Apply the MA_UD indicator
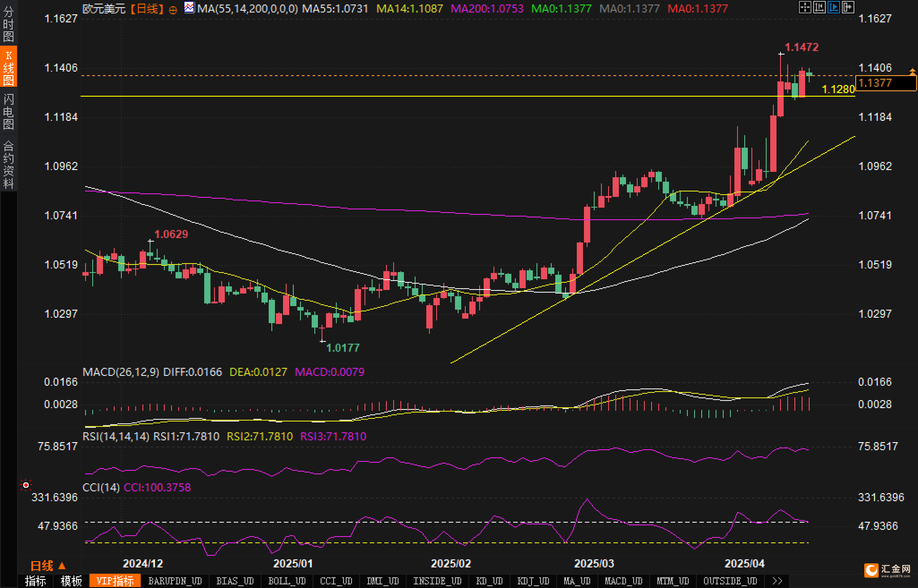918x588 pixels. pos(577,581)
